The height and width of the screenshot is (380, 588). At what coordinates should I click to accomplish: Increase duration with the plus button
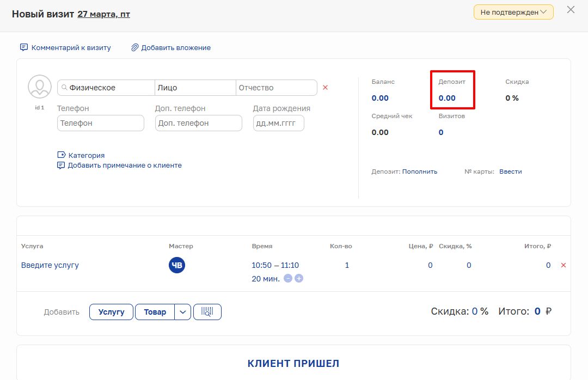tap(299, 279)
